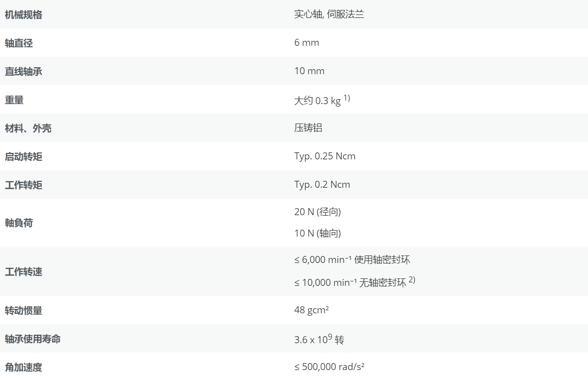Click the 軸負荷 row label
Image resolution: width=588 pixels, height=381 pixels.
18,223
